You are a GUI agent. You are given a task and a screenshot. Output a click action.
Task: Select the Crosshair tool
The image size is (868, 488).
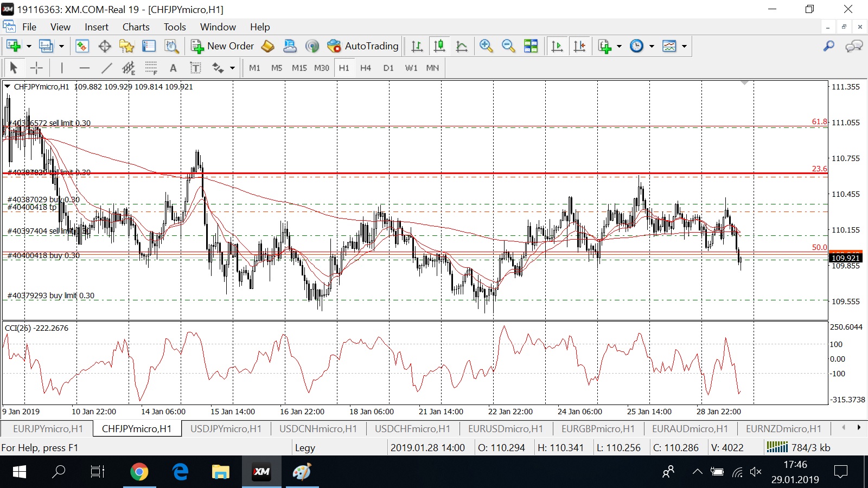click(x=36, y=68)
